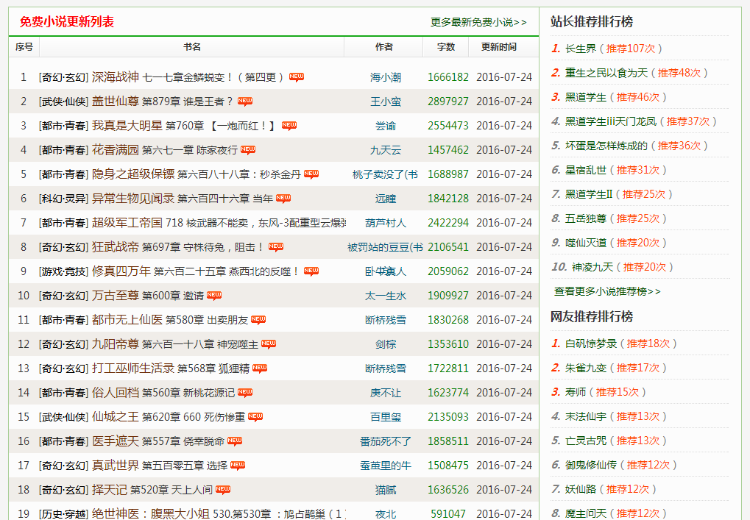Open author 葫芦村人's page
Screen dimensions: 750x520
(x=386, y=223)
